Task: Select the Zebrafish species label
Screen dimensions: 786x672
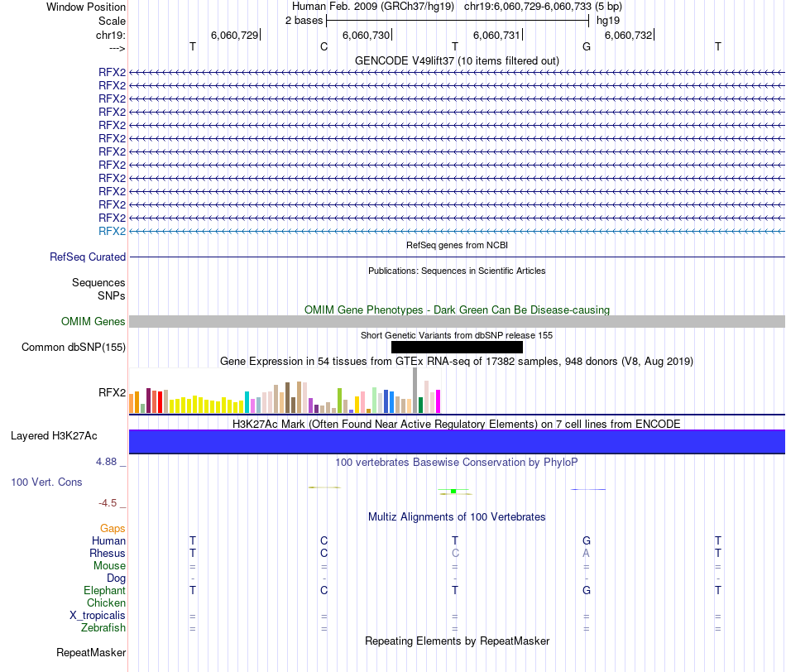Action: (x=103, y=627)
